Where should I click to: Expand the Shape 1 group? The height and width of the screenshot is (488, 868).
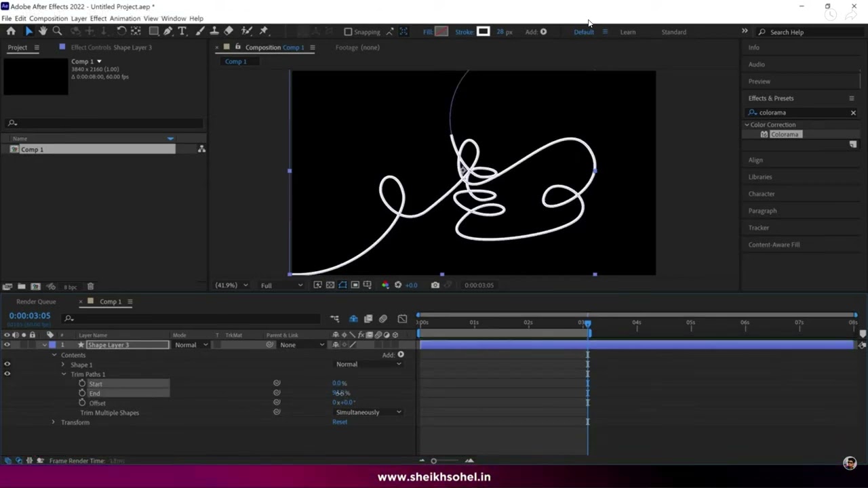coord(63,365)
